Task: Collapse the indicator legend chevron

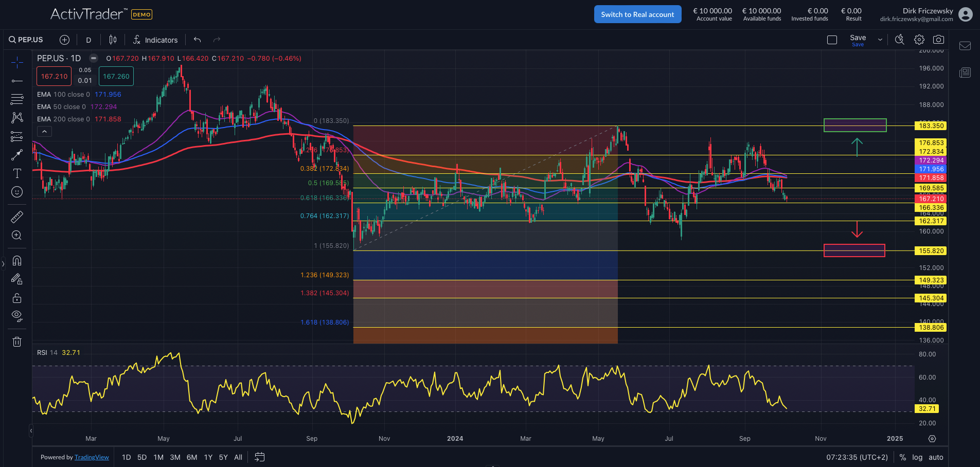Action: click(x=45, y=132)
